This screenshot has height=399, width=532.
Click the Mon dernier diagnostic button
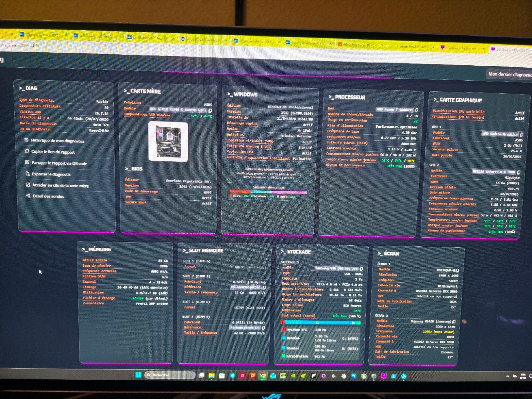point(510,74)
